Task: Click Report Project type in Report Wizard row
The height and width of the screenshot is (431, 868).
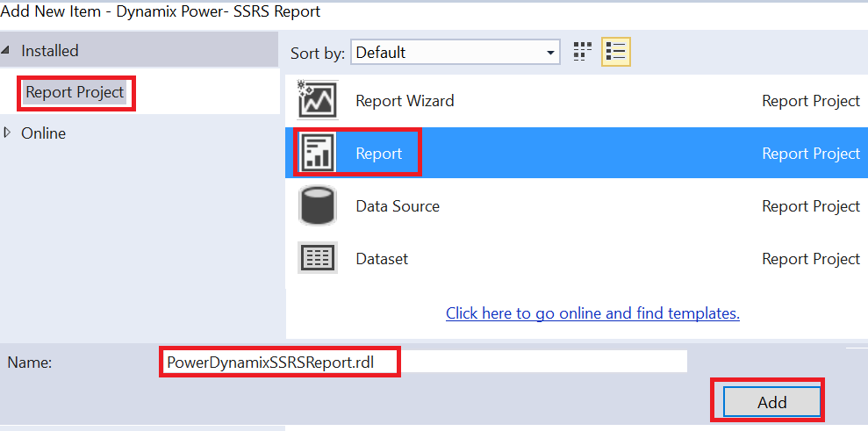Action: 811,100
